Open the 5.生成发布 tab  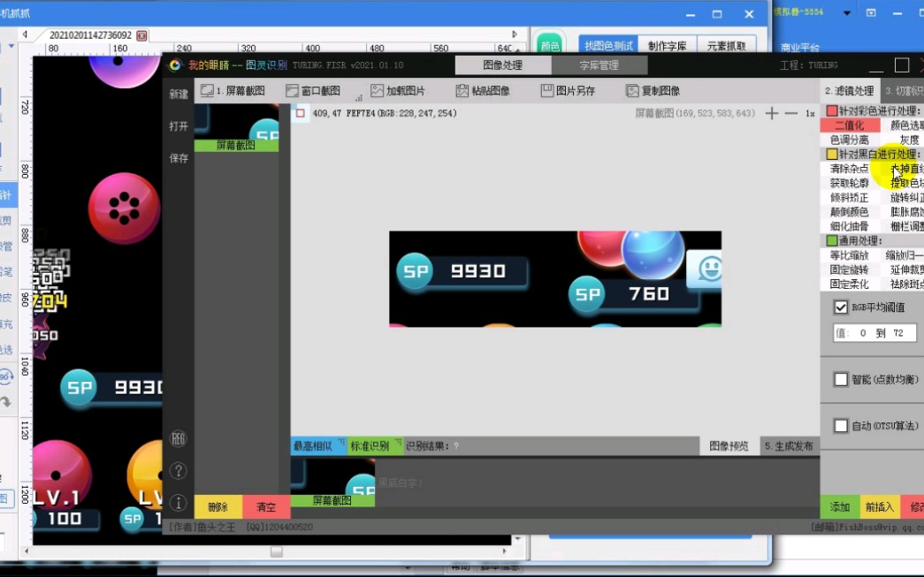(789, 445)
